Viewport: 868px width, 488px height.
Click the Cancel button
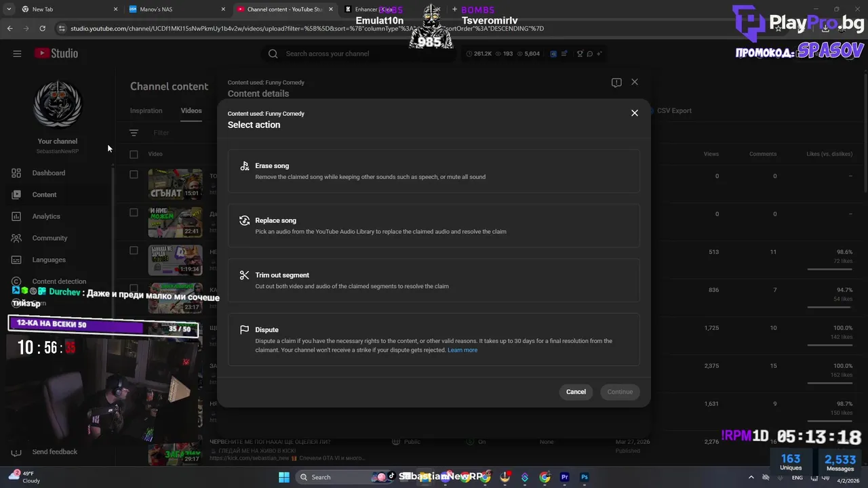click(x=576, y=392)
